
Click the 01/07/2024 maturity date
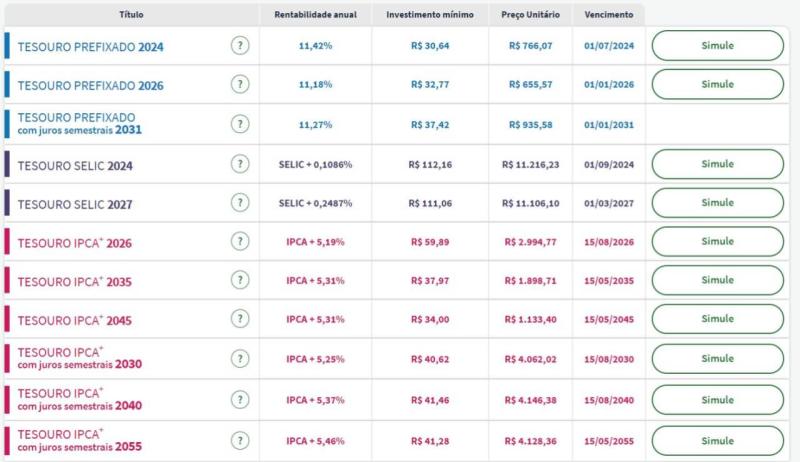point(609,46)
